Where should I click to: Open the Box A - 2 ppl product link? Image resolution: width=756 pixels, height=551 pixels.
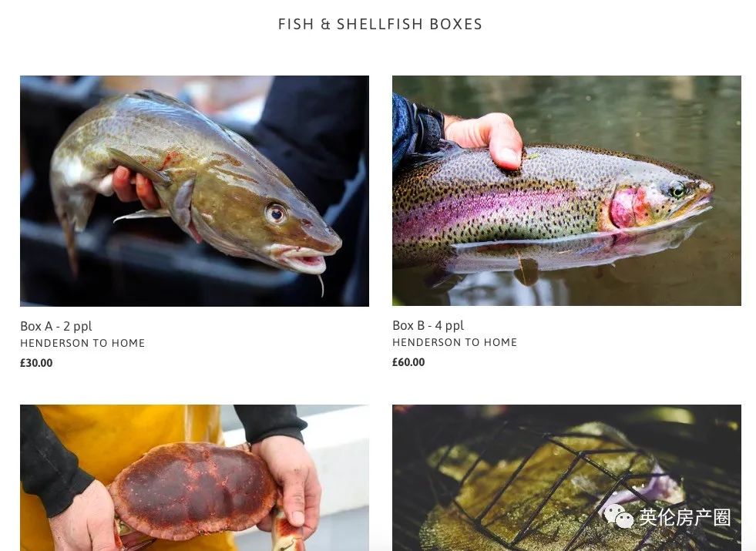coord(56,326)
